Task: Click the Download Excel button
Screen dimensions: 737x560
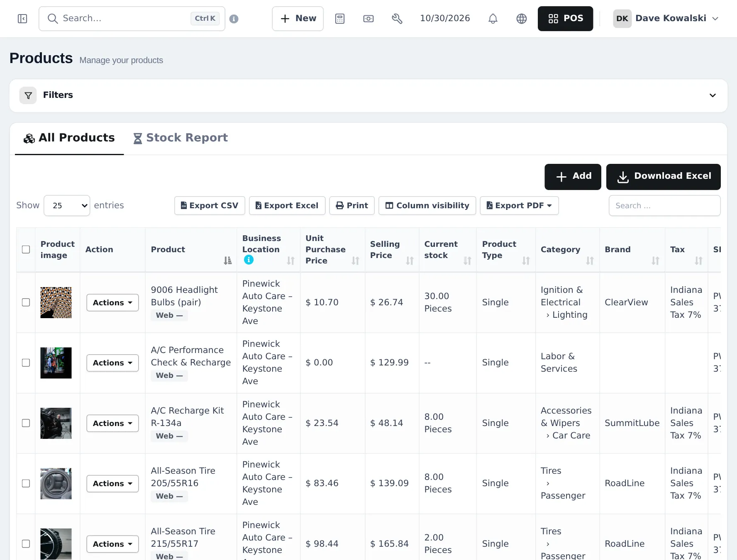Action: (x=663, y=177)
